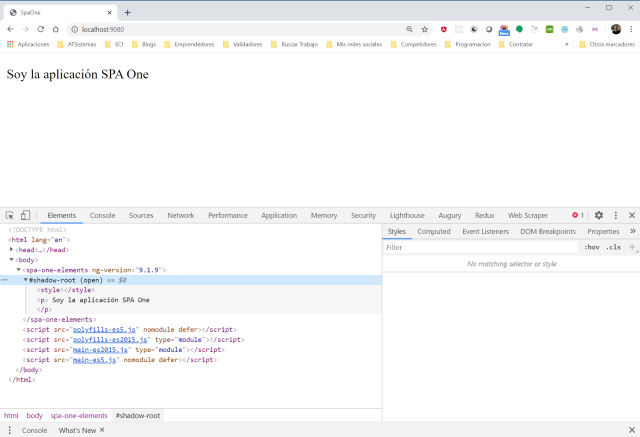Viewport: 640px width, 437px height.
Task: Close the bottom console drawer
Action: (632, 430)
